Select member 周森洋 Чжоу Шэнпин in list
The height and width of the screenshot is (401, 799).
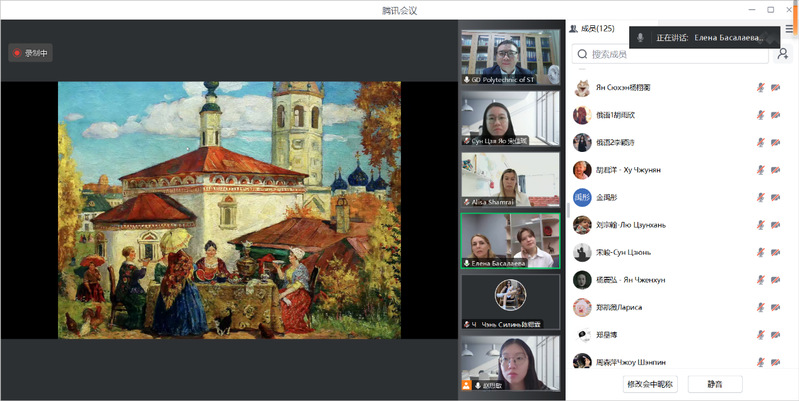pos(630,362)
